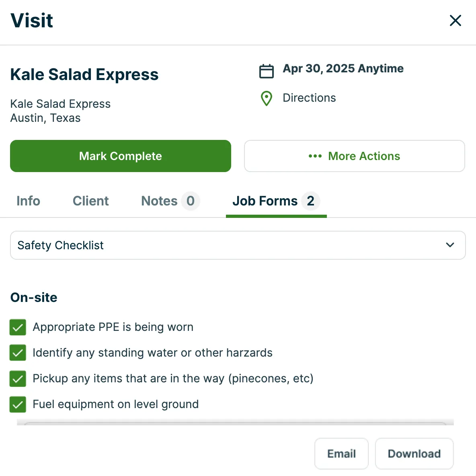The width and height of the screenshot is (476, 476).
Task: Click the chevron arrow on Safety Checklist
Action: pos(450,245)
